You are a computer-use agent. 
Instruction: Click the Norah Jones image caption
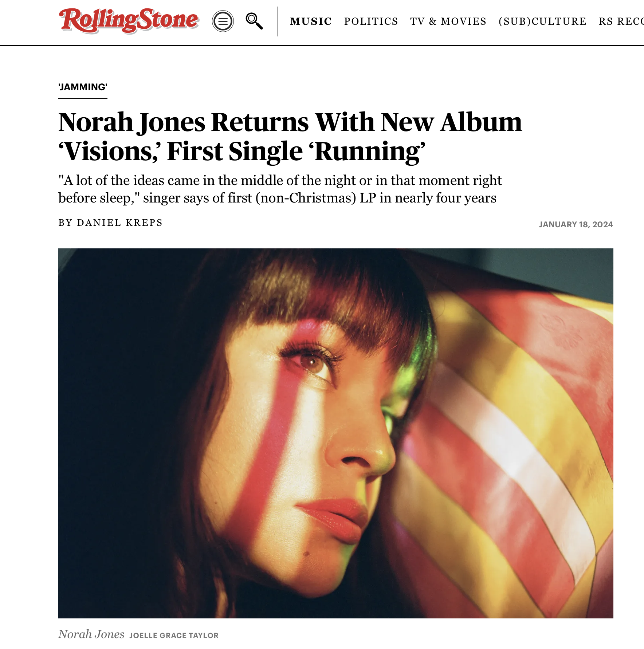click(x=91, y=634)
